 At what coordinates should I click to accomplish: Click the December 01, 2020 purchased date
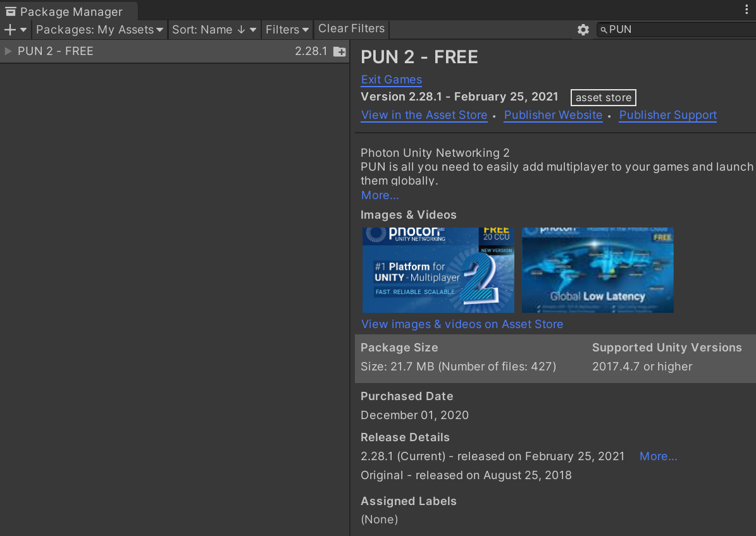tap(414, 415)
